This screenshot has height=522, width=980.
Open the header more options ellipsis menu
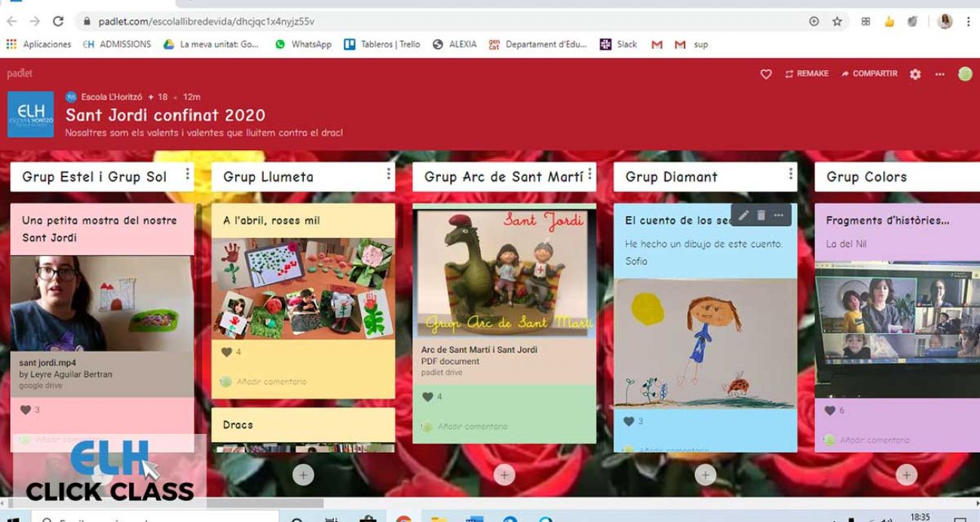pos(939,74)
